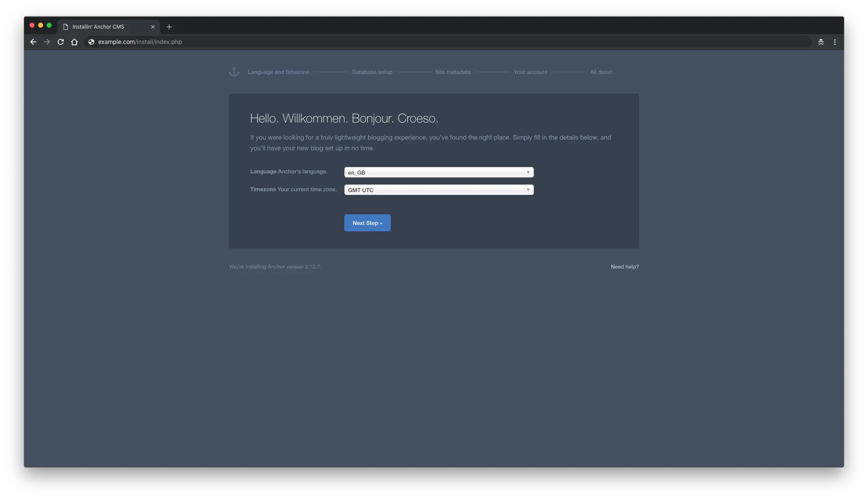Viewport: 868px width, 499px height.
Task: Open the browser three-dot menu
Action: (835, 42)
